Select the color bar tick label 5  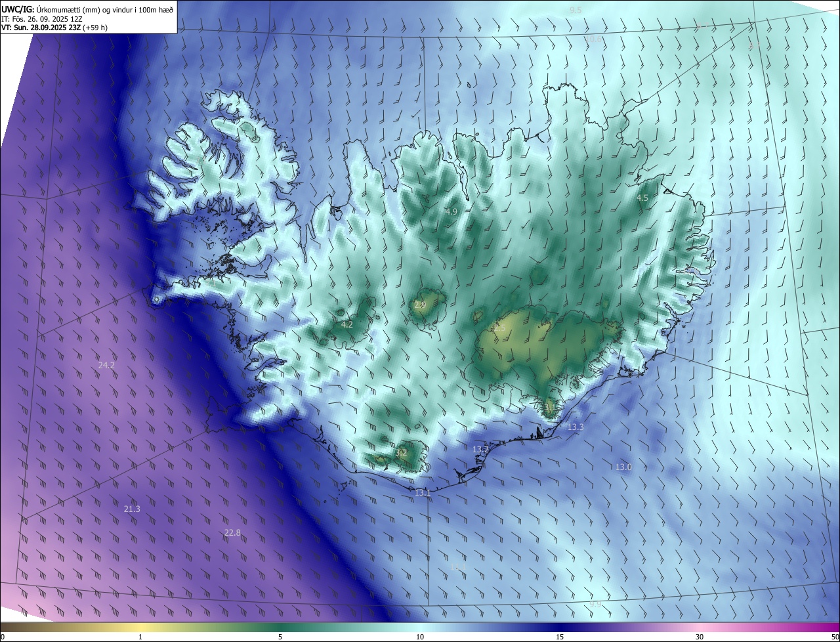tap(280, 637)
